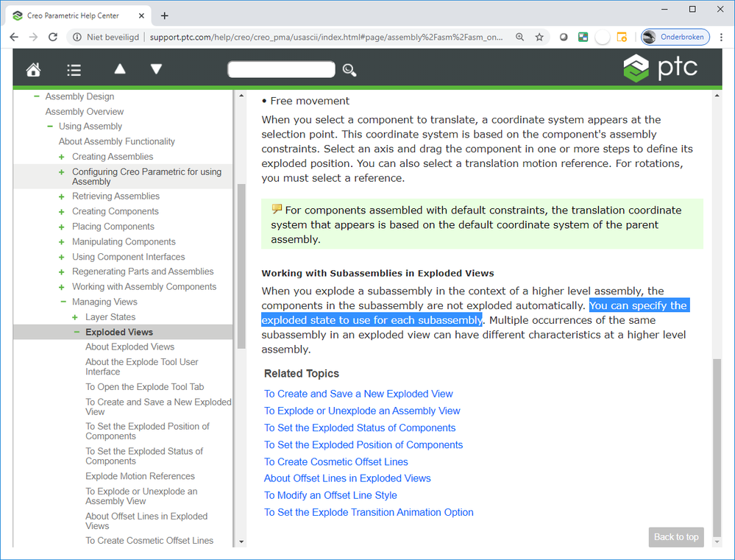Viewport: 735px width, 560px height.
Task: Click the search magnifier icon in header
Action: pyautogui.click(x=349, y=70)
